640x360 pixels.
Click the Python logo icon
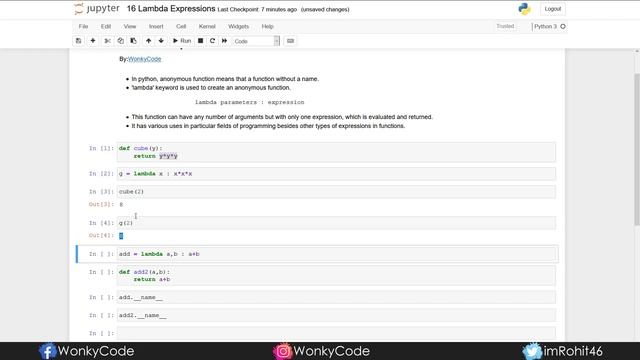click(x=524, y=9)
